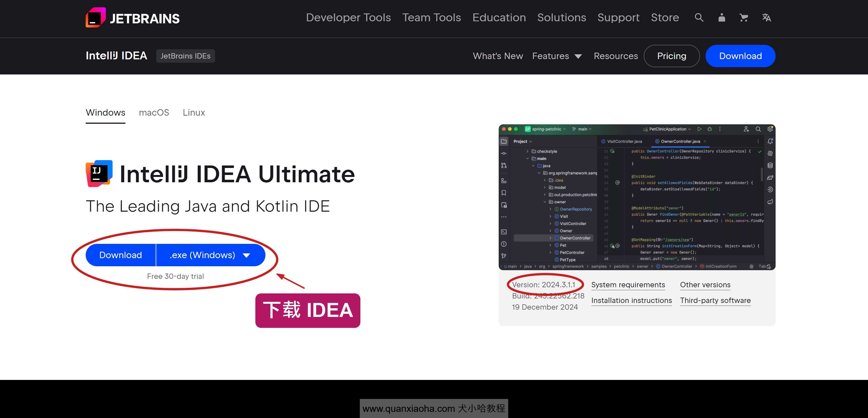Open the main branch dropdown in IDE preview
Viewport: 868px width, 418px height.
[582, 129]
